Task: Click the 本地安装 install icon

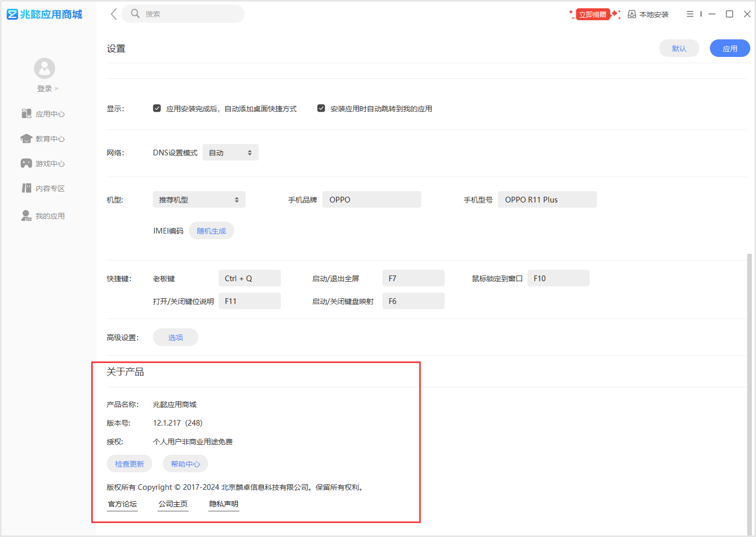Action: point(632,14)
